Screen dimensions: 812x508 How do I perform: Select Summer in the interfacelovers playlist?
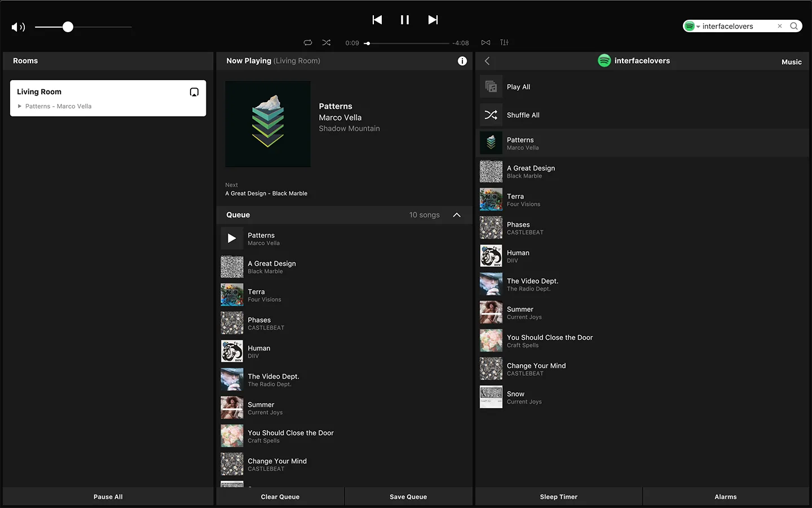[642, 312]
